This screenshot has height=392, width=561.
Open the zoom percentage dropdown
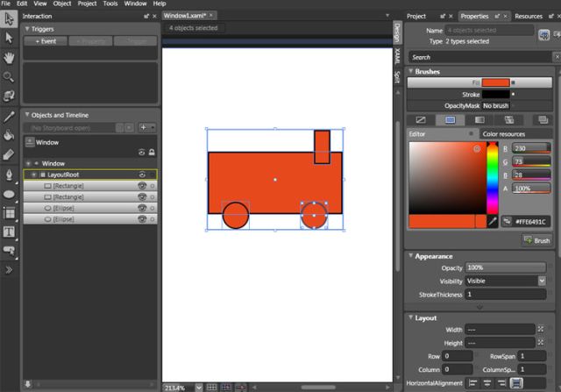[199, 387]
